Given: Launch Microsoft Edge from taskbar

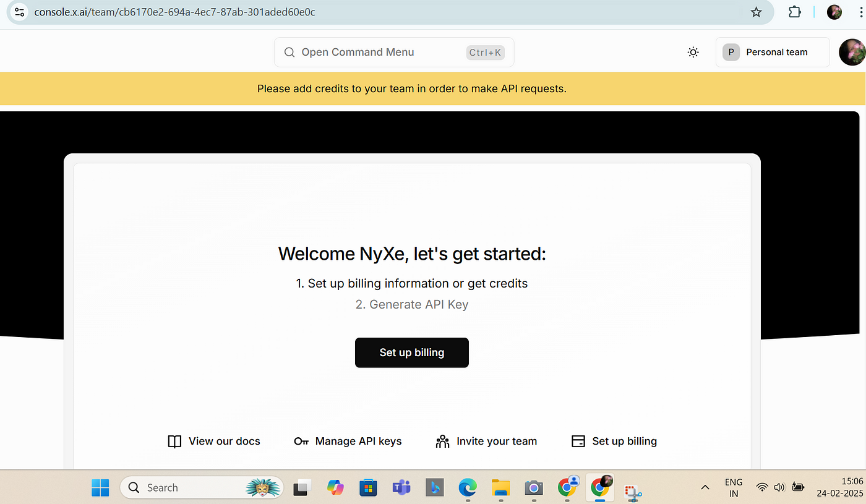Looking at the screenshot, I should click(467, 487).
